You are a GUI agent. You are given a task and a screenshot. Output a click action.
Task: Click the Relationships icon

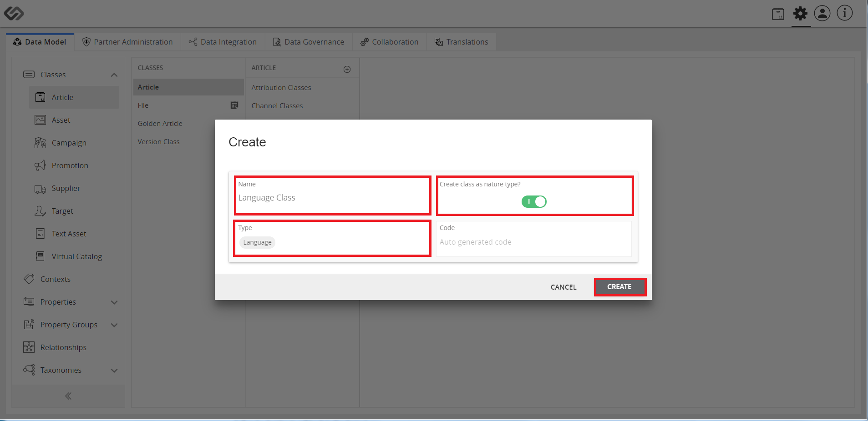29,347
